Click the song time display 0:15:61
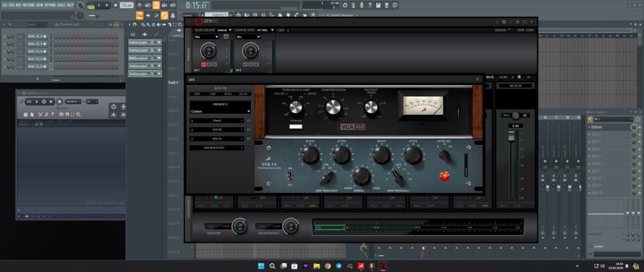 (197, 5)
